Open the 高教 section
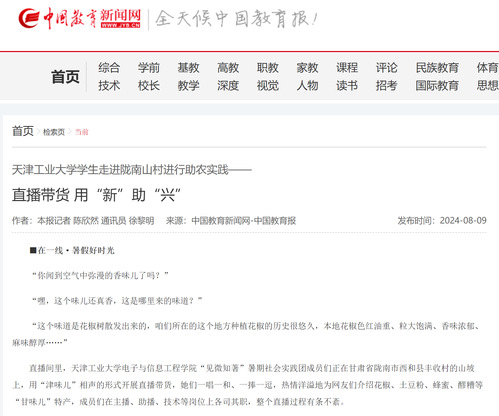 click(x=228, y=68)
